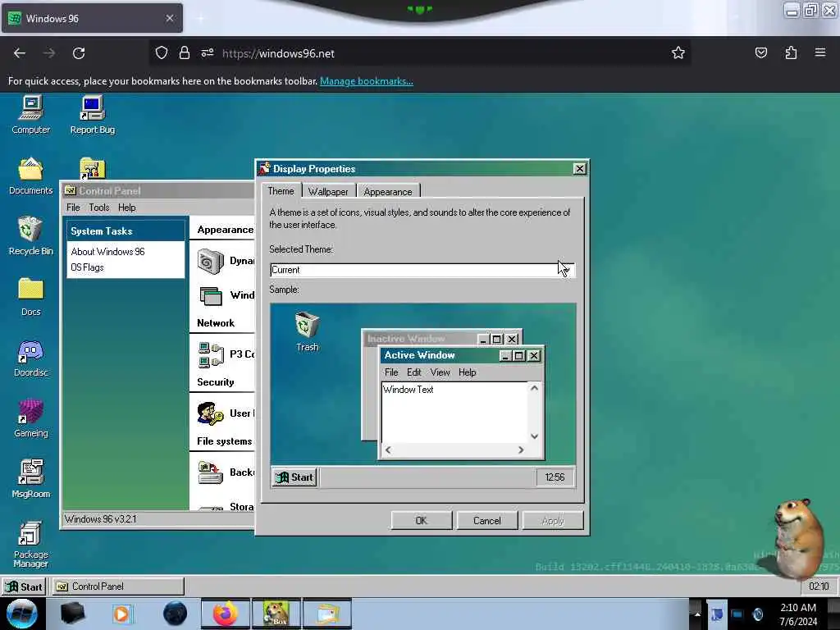840x630 pixels.
Task: Click the Trash icon in the theme sample
Action: (x=307, y=331)
